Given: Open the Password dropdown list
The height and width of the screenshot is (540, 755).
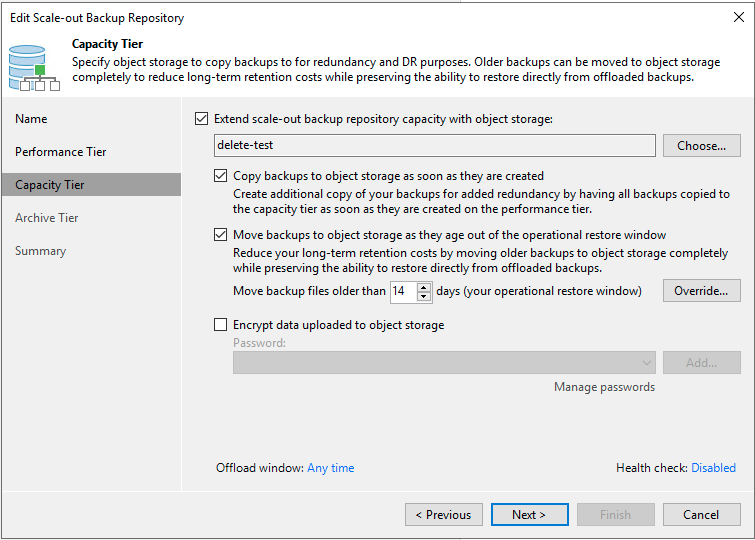Looking at the screenshot, I should pyautogui.click(x=444, y=363).
